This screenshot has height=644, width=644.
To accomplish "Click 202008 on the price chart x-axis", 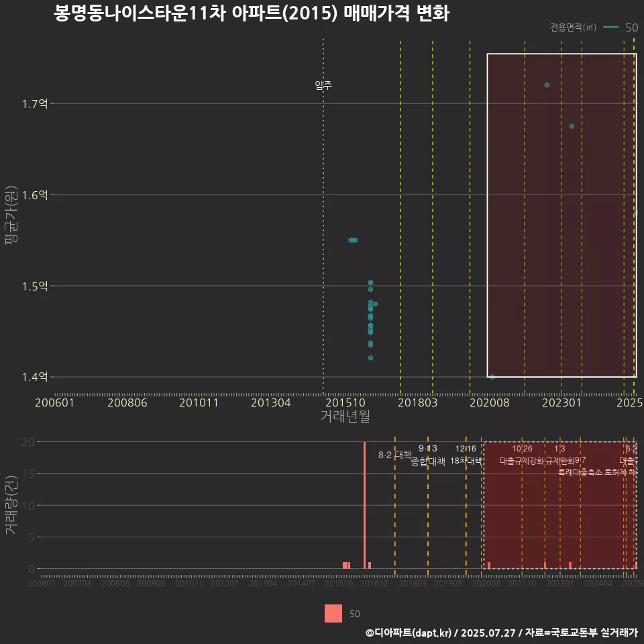I will tap(489, 402).
